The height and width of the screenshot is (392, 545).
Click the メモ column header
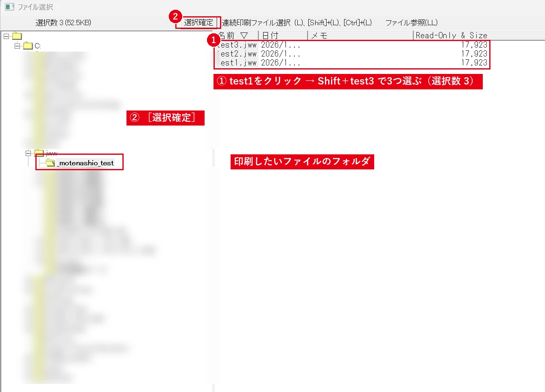tap(360, 35)
